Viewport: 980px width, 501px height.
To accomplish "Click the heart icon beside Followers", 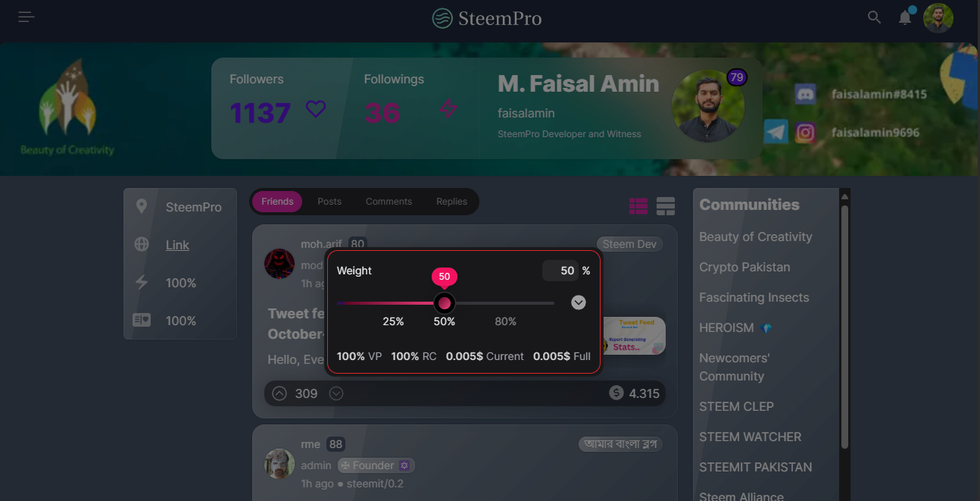I will coord(316,109).
